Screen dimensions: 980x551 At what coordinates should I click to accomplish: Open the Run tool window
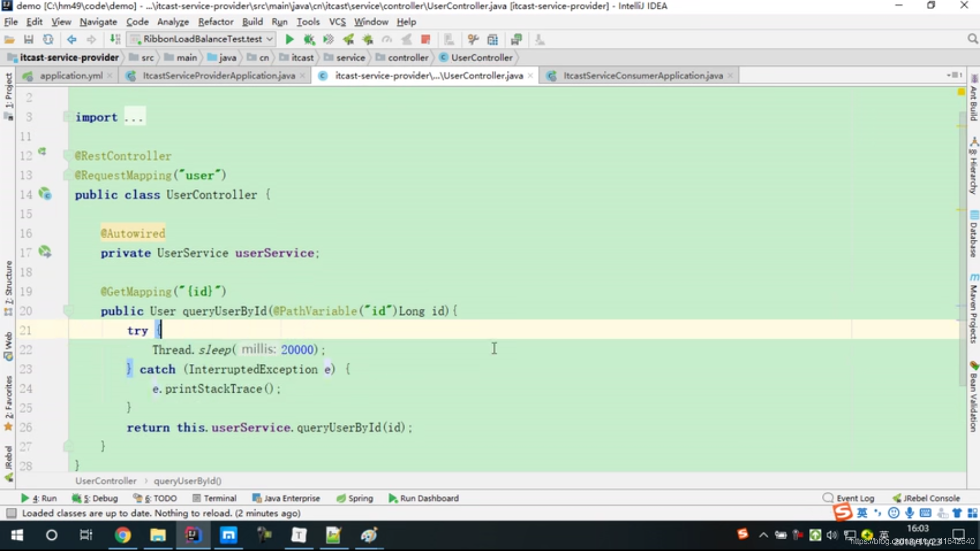[39, 498]
